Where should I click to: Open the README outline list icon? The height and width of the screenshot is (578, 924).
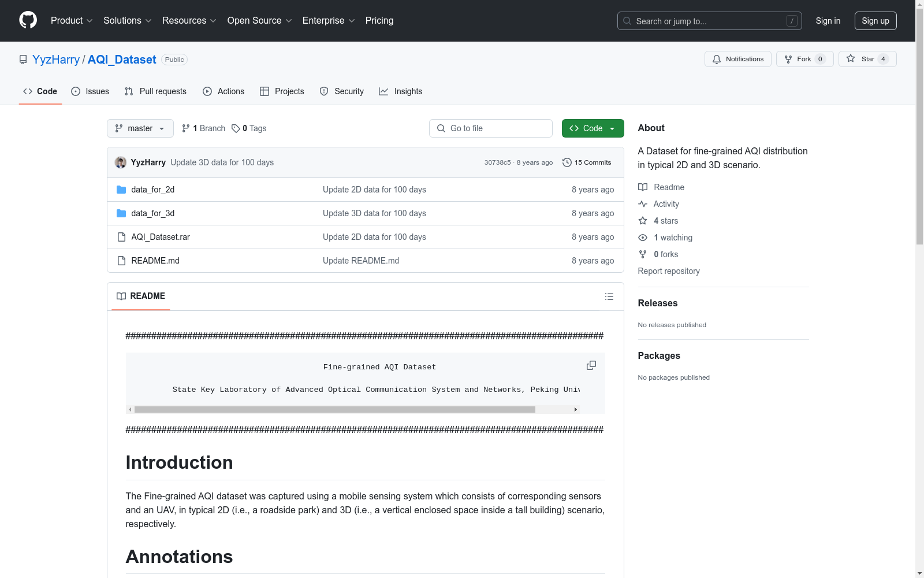tap(609, 297)
